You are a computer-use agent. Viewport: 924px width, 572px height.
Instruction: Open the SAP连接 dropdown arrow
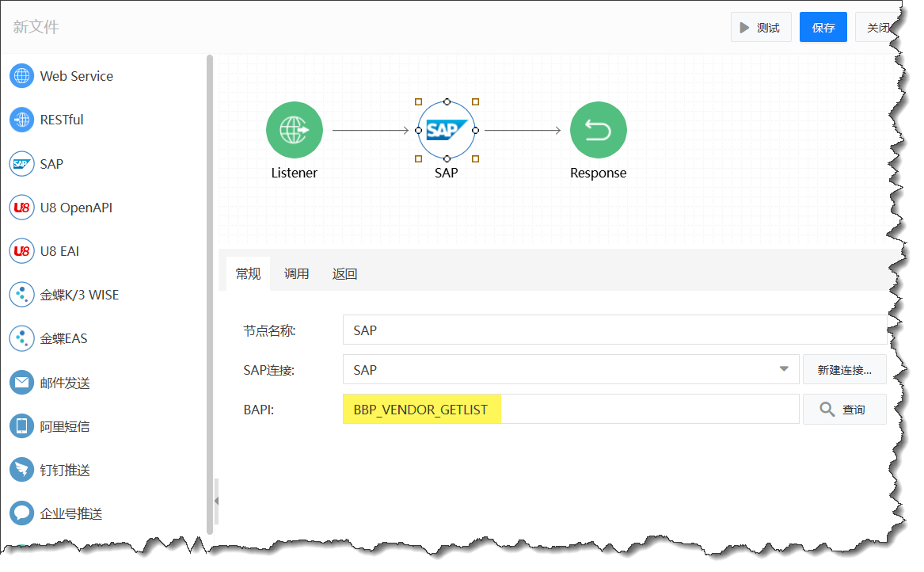784,369
